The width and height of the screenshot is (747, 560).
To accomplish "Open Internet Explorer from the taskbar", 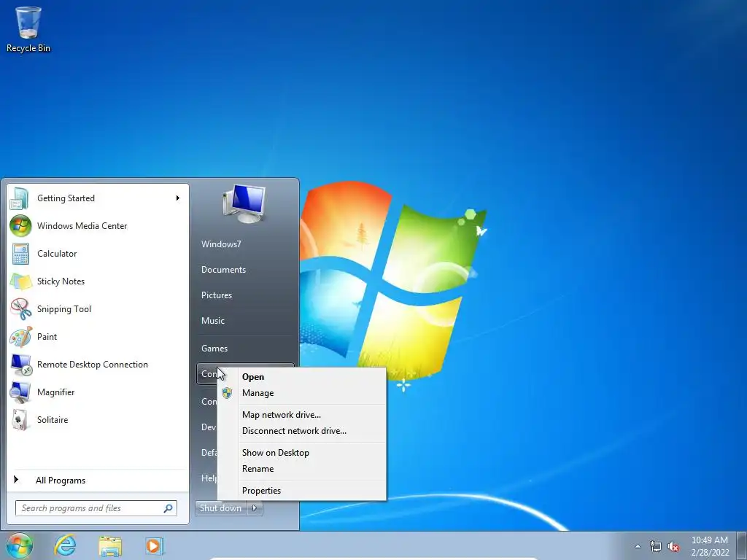I will [x=65, y=545].
